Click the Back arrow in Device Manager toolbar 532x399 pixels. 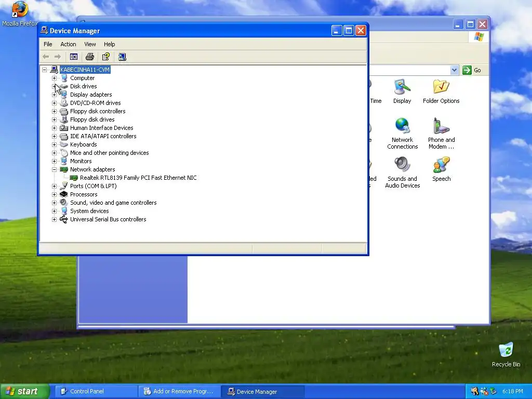click(x=46, y=57)
